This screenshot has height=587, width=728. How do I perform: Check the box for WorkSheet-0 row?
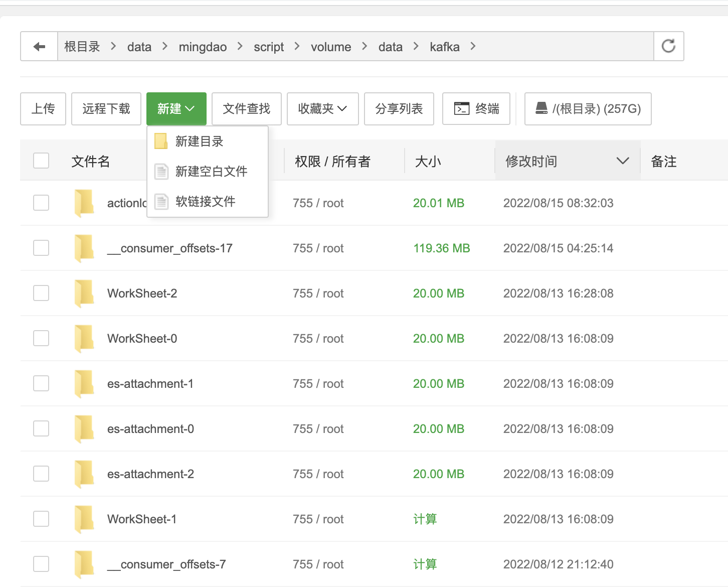tap(41, 338)
